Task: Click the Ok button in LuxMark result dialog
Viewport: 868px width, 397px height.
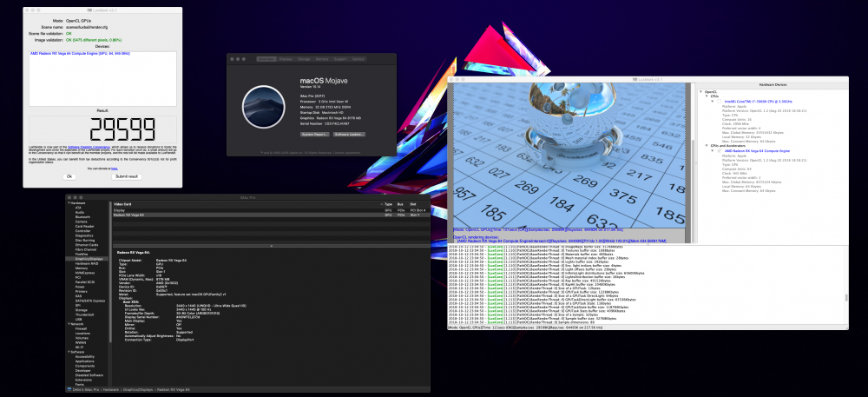Action: (69, 176)
